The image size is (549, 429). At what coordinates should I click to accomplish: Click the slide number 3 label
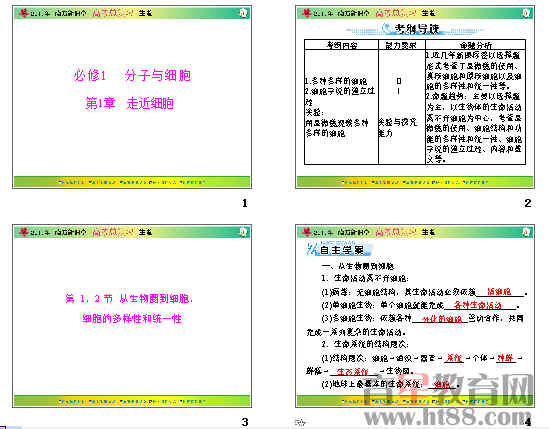click(x=245, y=422)
